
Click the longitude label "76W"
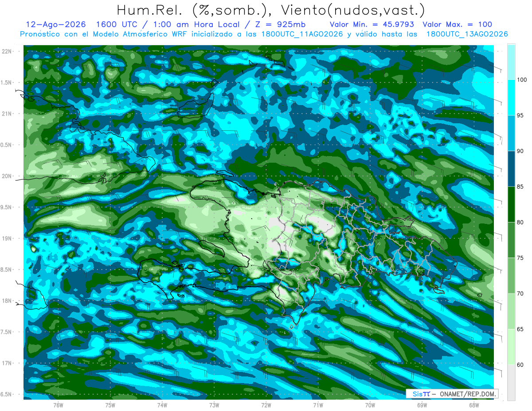point(58,406)
